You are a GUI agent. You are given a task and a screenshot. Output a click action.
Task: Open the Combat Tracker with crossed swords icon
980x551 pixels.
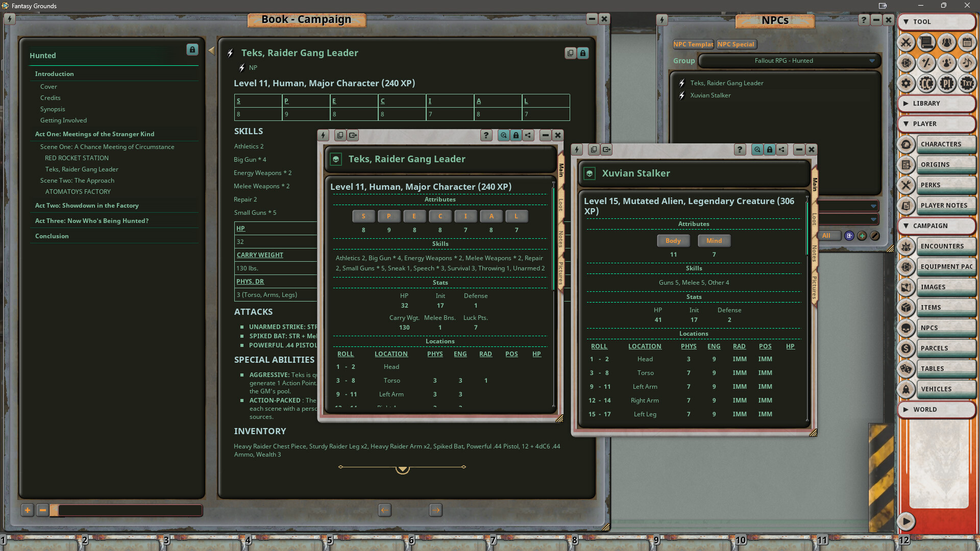pyautogui.click(x=906, y=43)
